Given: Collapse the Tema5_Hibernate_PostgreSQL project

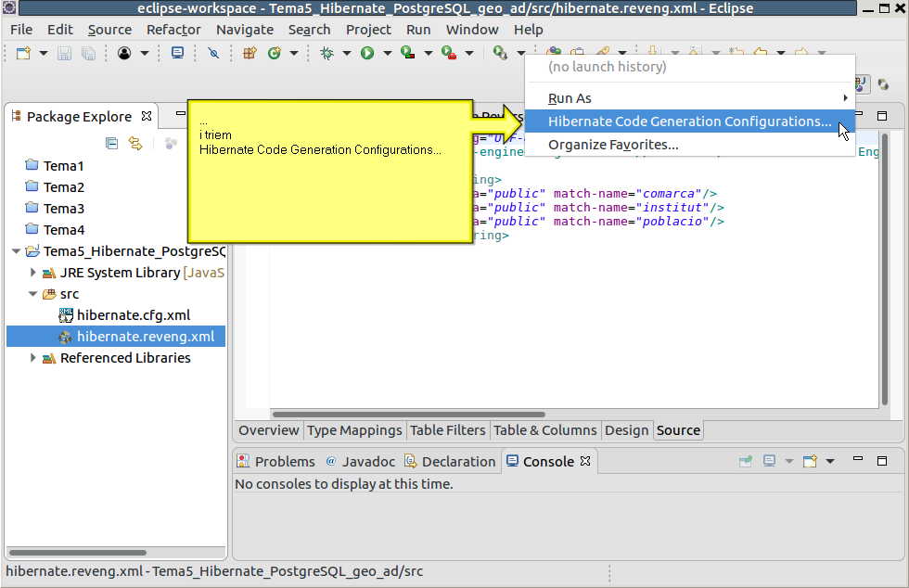Looking at the screenshot, I should pos(17,251).
